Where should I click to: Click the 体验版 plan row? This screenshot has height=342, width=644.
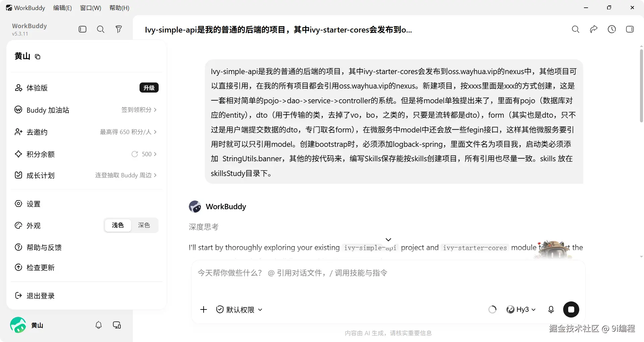tap(87, 88)
